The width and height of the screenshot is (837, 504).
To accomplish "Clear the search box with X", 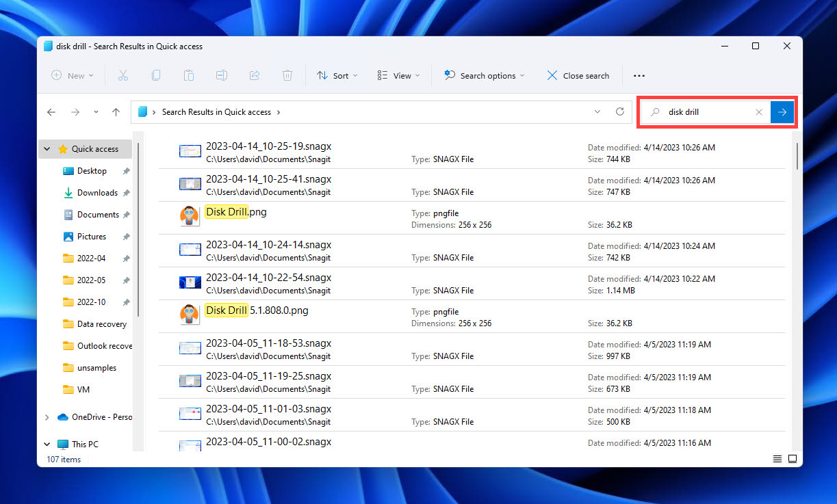I will pos(759,112).
